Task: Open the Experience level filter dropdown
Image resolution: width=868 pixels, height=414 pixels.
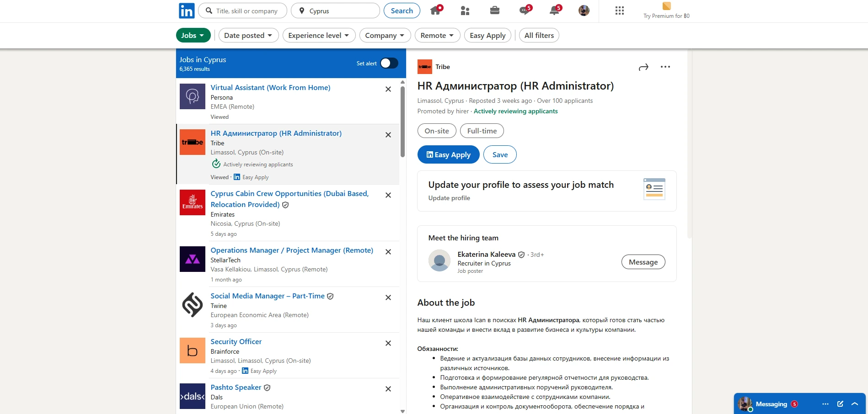Action: (319, 36)
